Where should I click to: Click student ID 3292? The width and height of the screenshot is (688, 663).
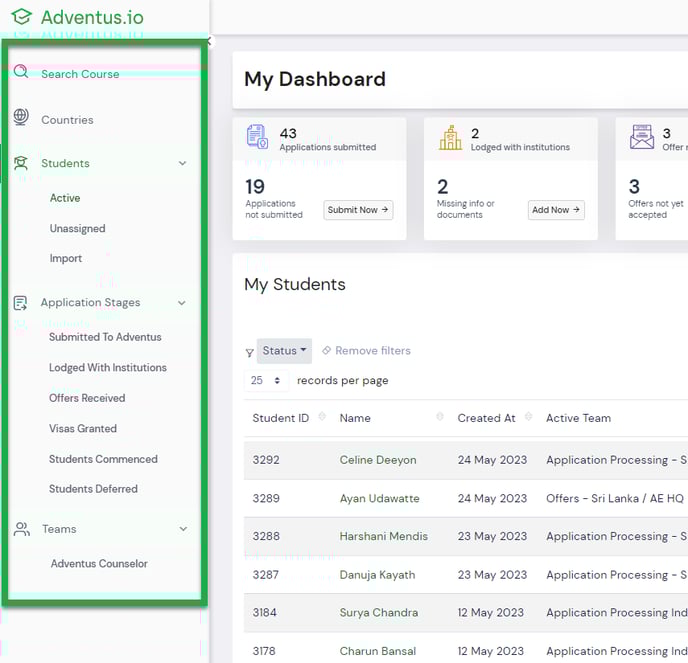click(266, 460)
